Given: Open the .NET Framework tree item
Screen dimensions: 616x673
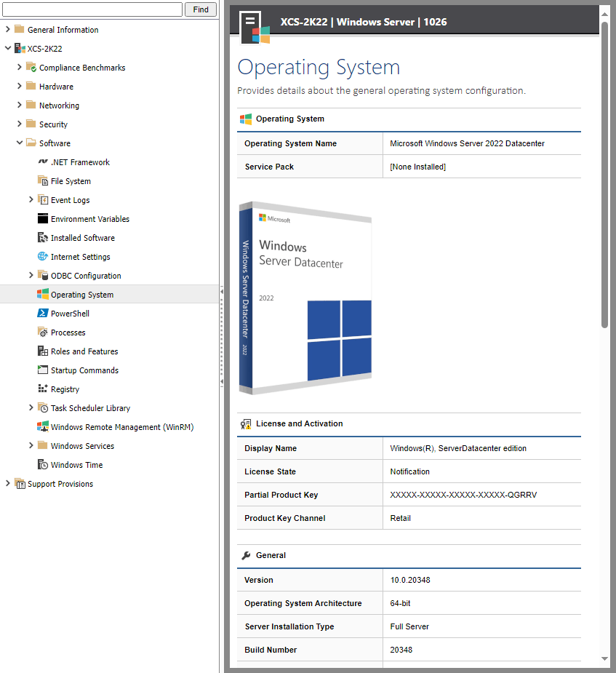Looking at the screenshot, I should [80, 162].
